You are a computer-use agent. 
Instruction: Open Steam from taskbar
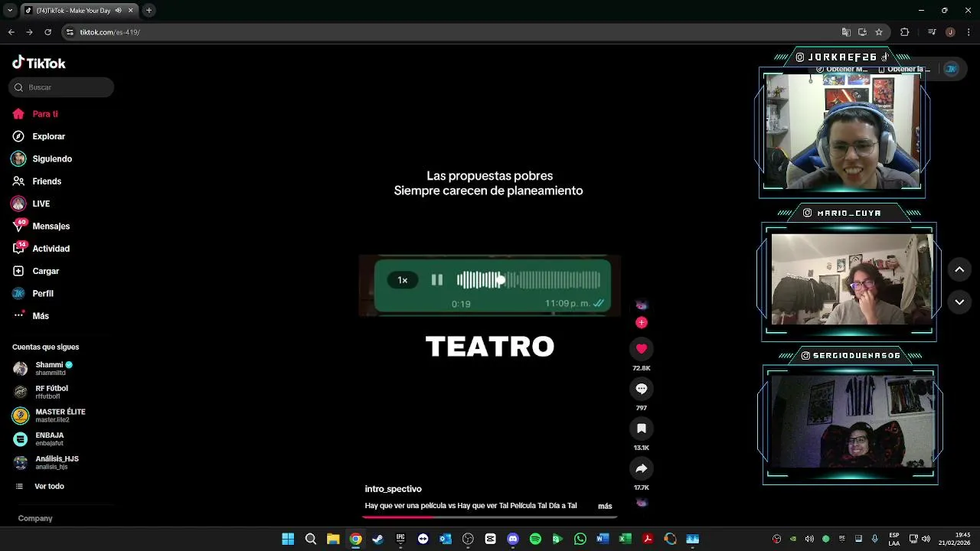click(378, 539)
